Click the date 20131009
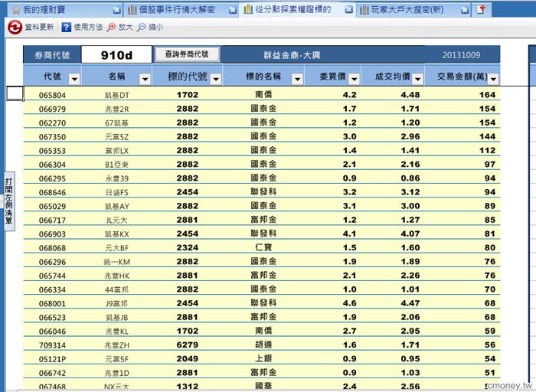This screenshot has height=392, width=536. (461, 55)
